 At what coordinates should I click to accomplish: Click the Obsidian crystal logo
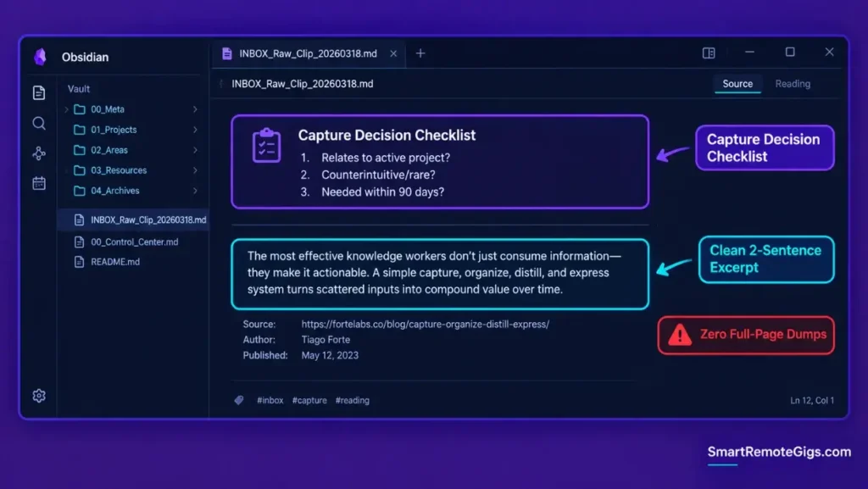pyautogui.click(x=40, y=57)
